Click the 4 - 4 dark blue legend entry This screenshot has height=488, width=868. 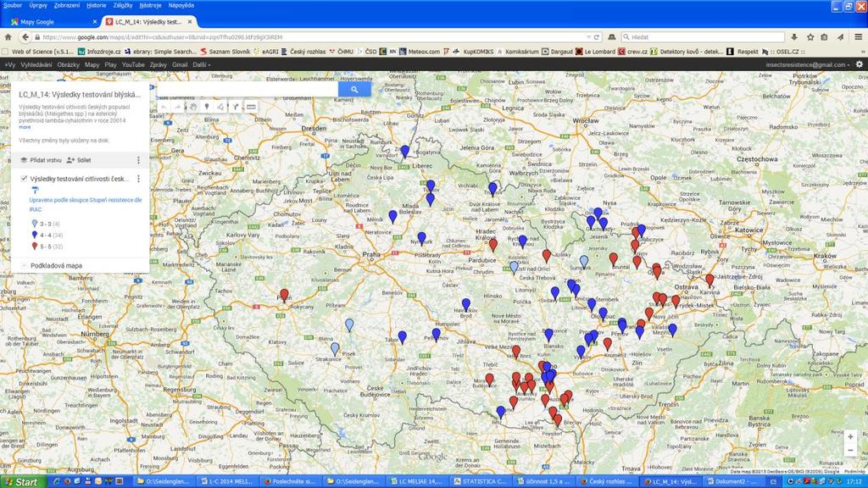(47, 236)
